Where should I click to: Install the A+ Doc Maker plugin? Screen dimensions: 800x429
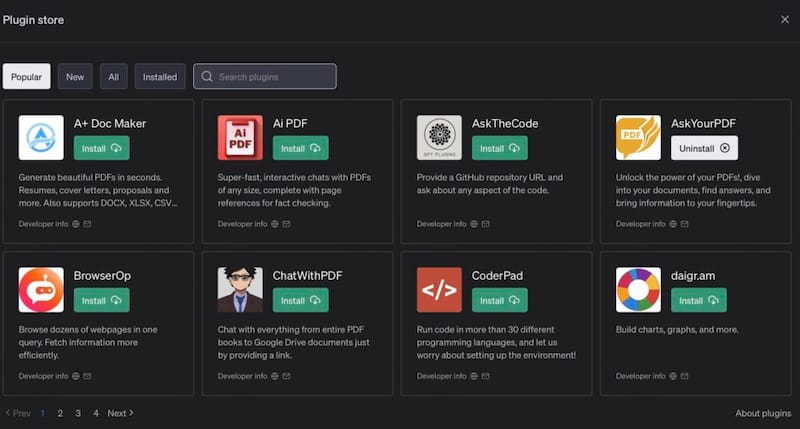102,148
